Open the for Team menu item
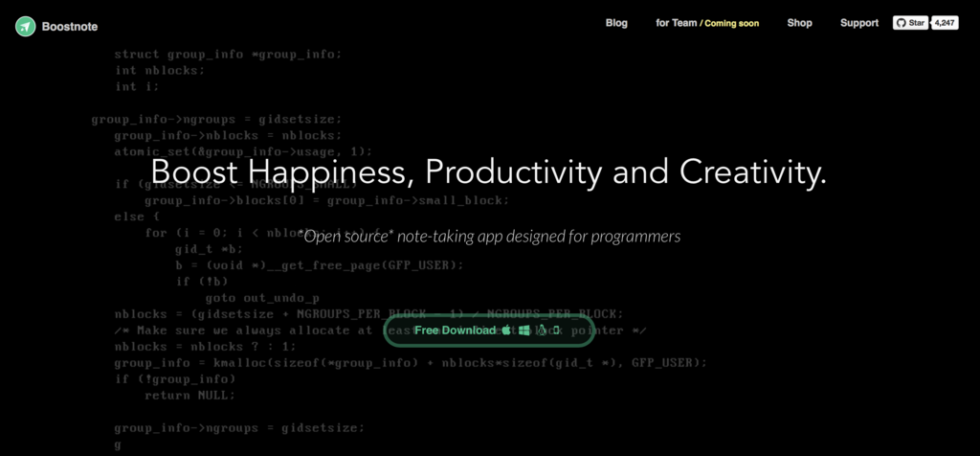980x456 pixels. (x=677, y=23)
